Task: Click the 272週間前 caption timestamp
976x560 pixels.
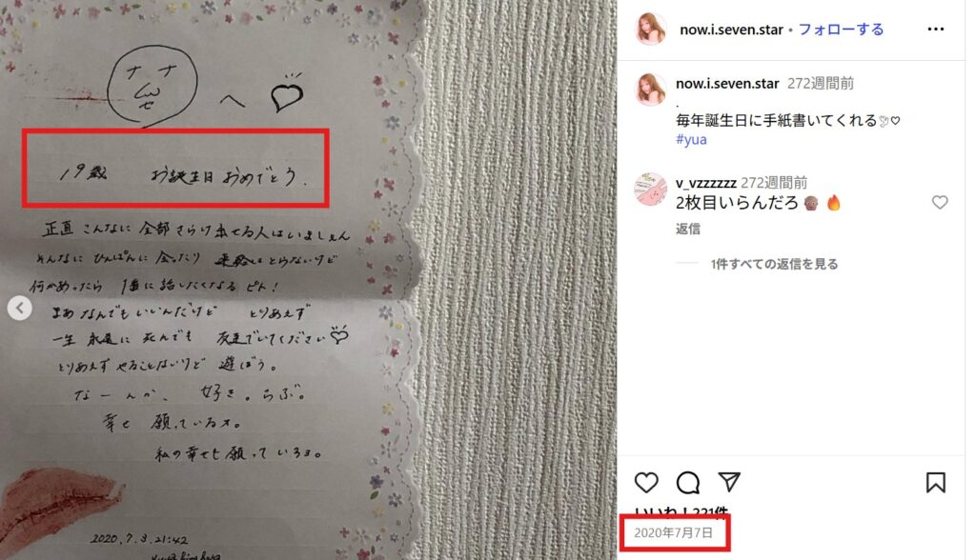Action: click(x=821, y=84)
